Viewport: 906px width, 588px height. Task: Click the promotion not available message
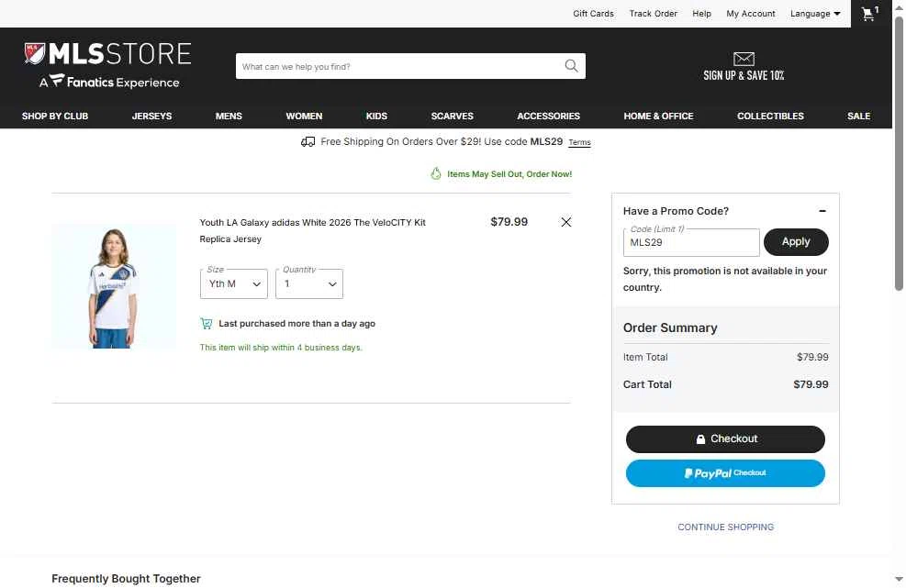(x=724, y=279)
